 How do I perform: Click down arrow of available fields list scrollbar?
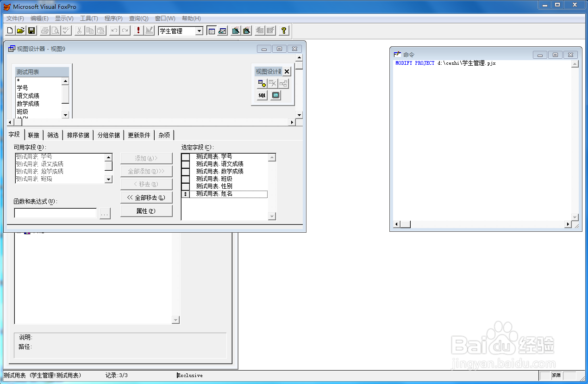108,180
